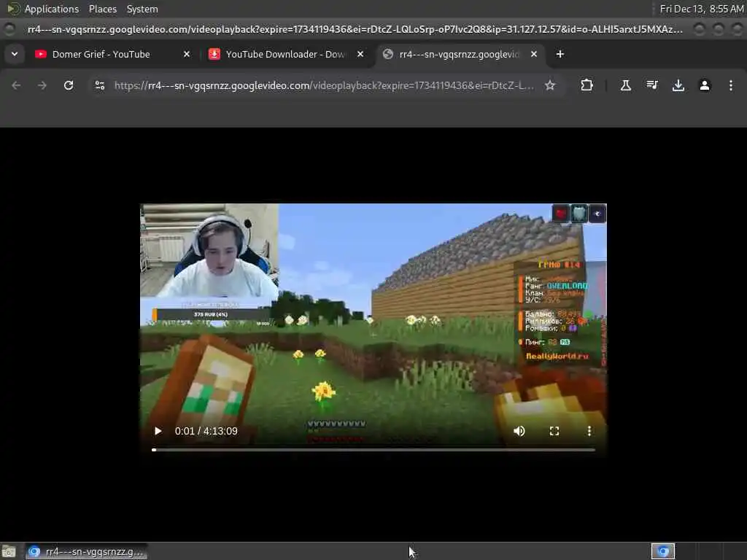Expand the tab search dropdown
Viewport: 747px width, 560px height.
[x=15, y=54]
